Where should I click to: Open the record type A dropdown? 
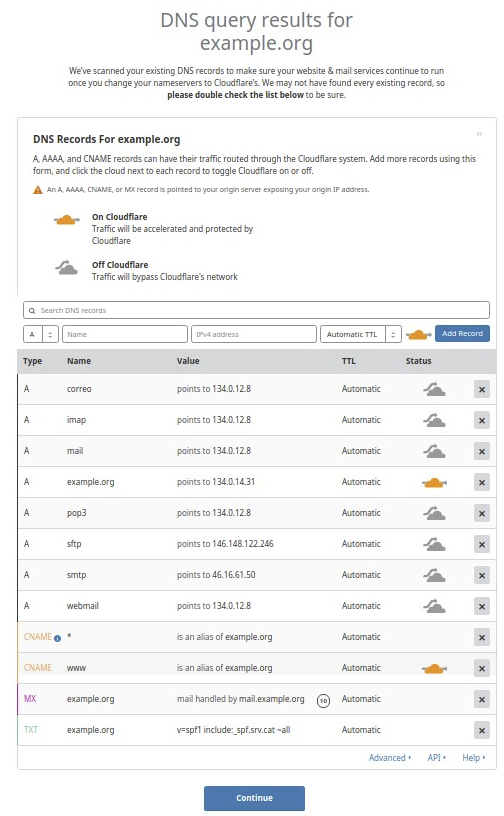pos(41,334)
